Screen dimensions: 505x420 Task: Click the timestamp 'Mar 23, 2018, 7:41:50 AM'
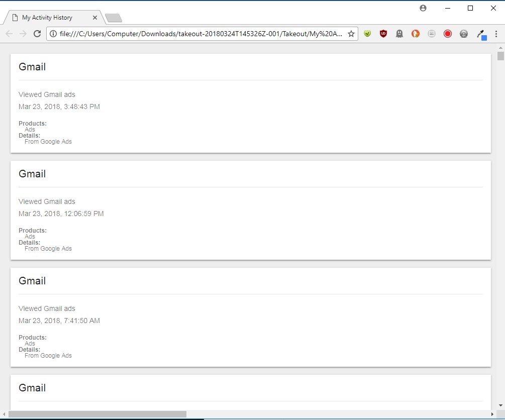tap(59, 321)
